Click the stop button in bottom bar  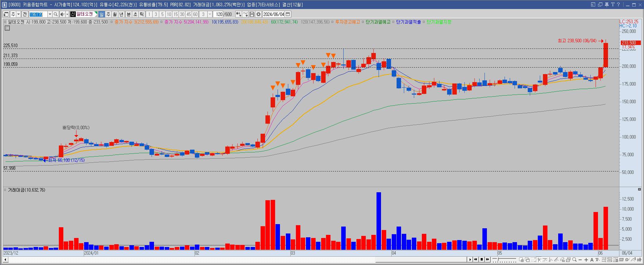pyautogui.click(x=482, y=259)
